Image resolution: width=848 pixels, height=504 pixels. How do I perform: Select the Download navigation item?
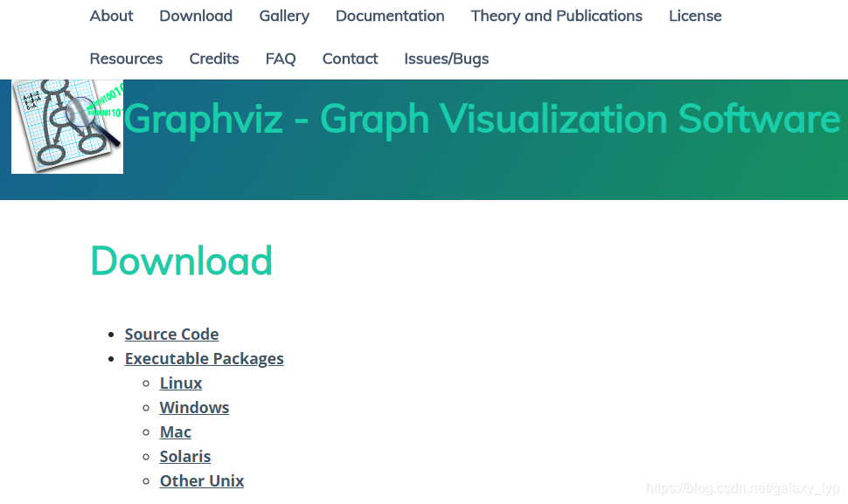click(195, 16)
